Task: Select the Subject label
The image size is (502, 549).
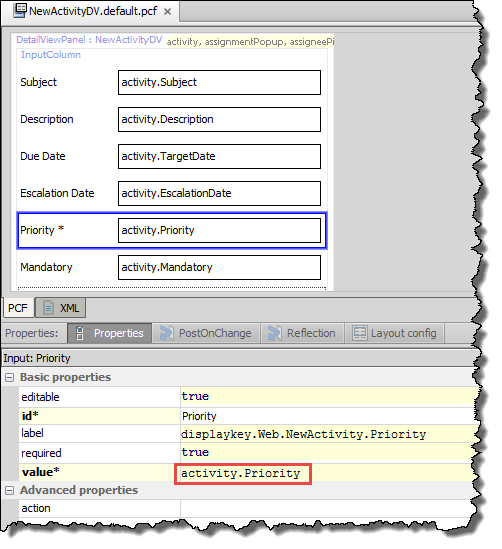Action: 39,82
